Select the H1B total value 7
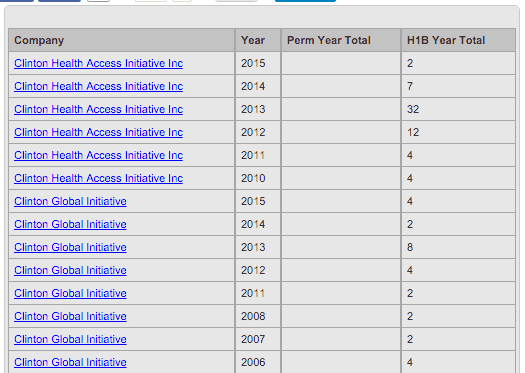This screenshot has height=373, width=525. coord(410,86)
